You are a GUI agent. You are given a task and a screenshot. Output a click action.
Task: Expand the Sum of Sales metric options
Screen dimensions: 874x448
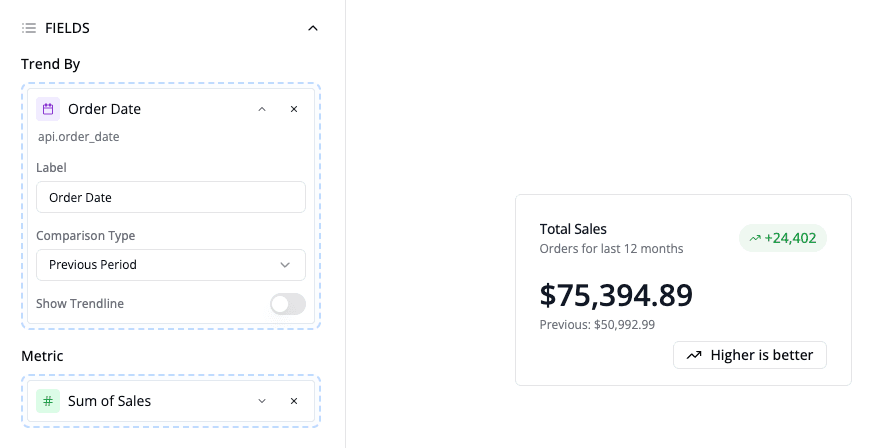click(x=262, y=401)
